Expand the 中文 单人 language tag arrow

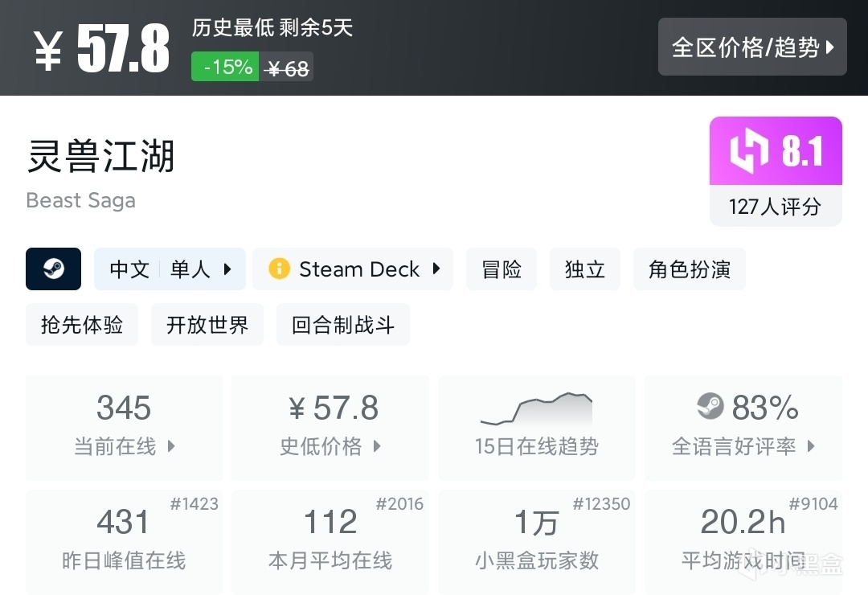(x=227, y=269)
